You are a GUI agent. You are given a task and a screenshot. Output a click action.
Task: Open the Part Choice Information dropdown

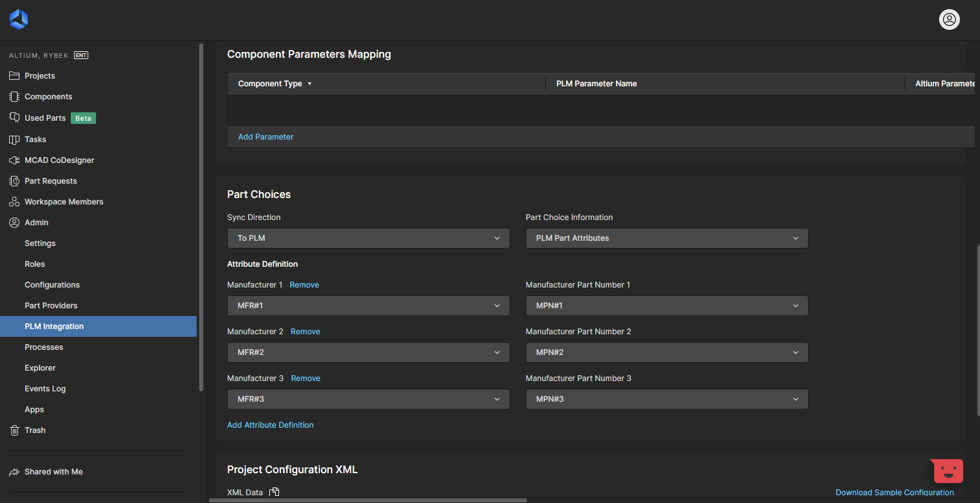pyautogui.click(x=667, y=238)
